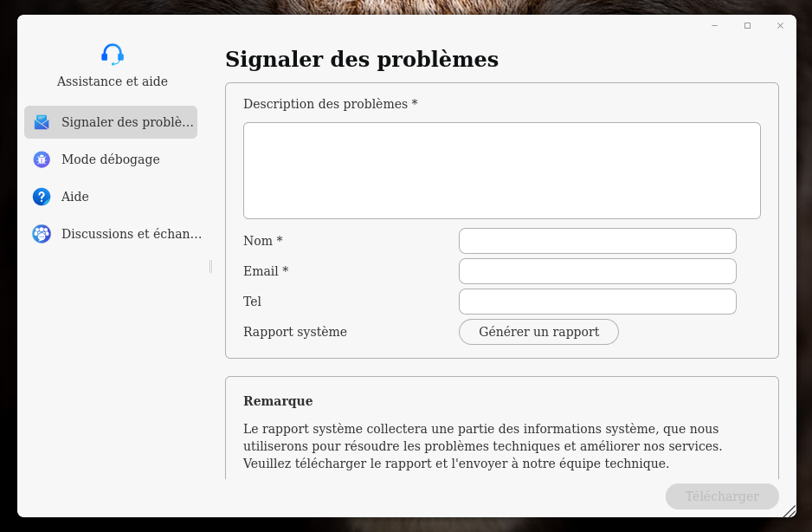The height and width of the screenshot is (532, 812).
Task: Click the blue question mark Aide icon
Action: pyautogui.click(x=42, y=197)
